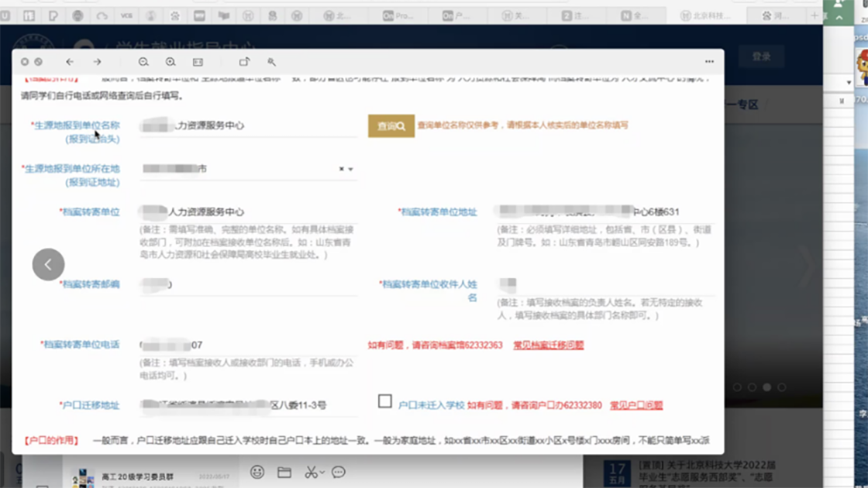Switch to the 全... browser tab
868x488 pixels.
[635, 16]
